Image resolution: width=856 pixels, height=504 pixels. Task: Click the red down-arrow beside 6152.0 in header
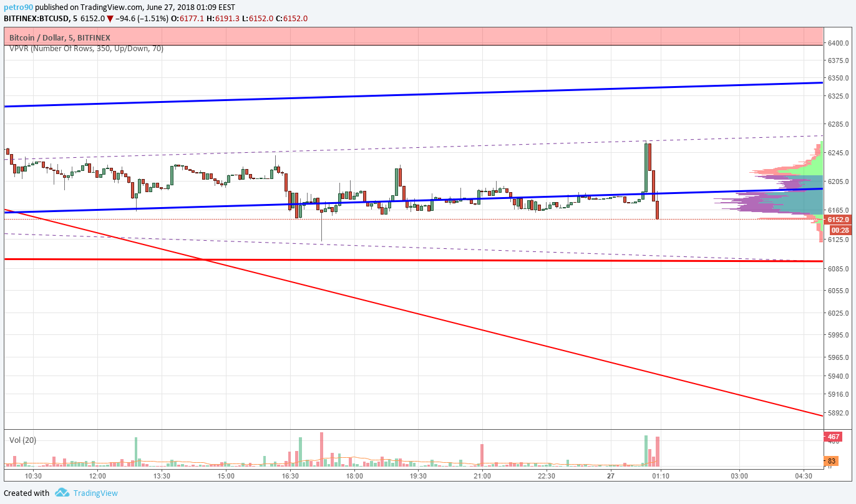110,19
